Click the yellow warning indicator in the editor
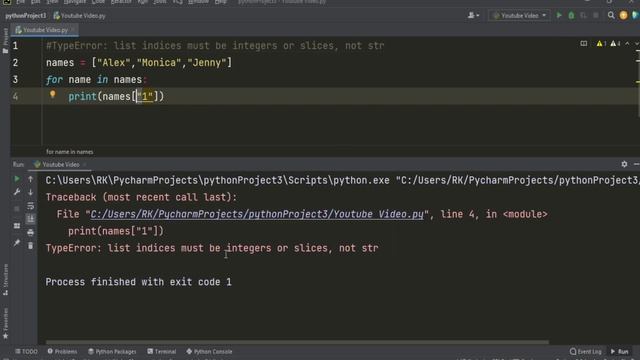 (601, 44)
